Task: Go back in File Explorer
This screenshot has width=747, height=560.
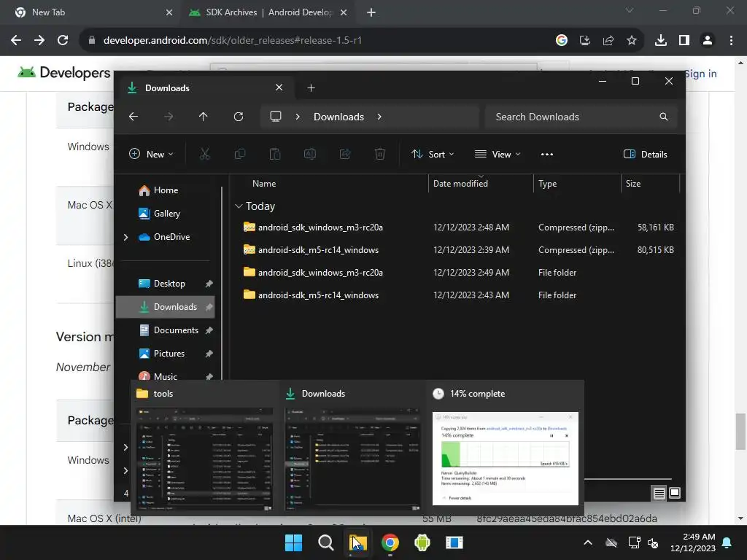Action: click(133, 117)
